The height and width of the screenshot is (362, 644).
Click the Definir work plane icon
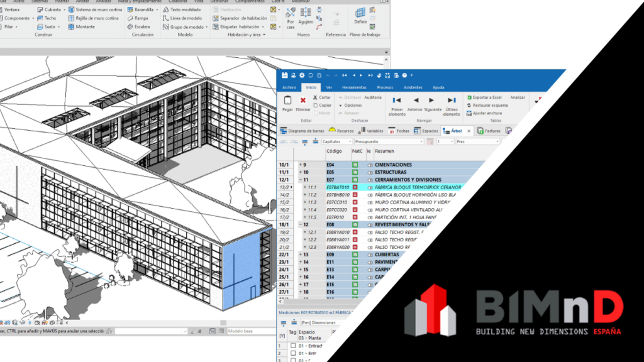point(360,13)
